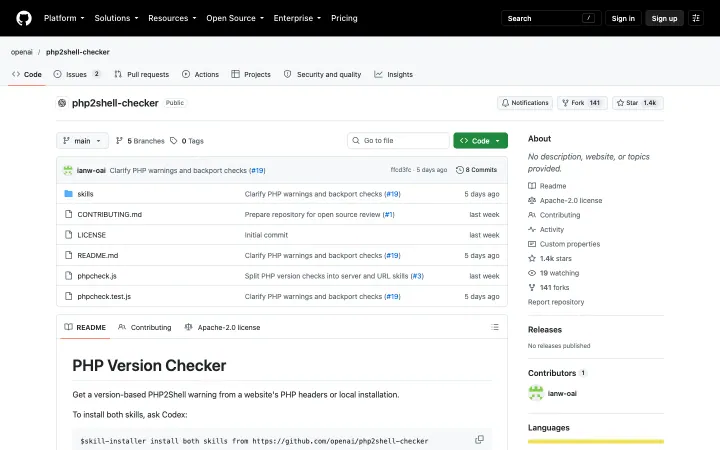Click the skills folder icon
The height and width of the screenshot is (450, 720).
click(68, 194)
